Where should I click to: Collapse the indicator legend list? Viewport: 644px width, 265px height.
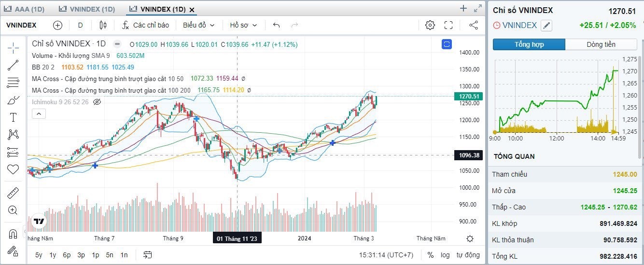click(38, 114)
